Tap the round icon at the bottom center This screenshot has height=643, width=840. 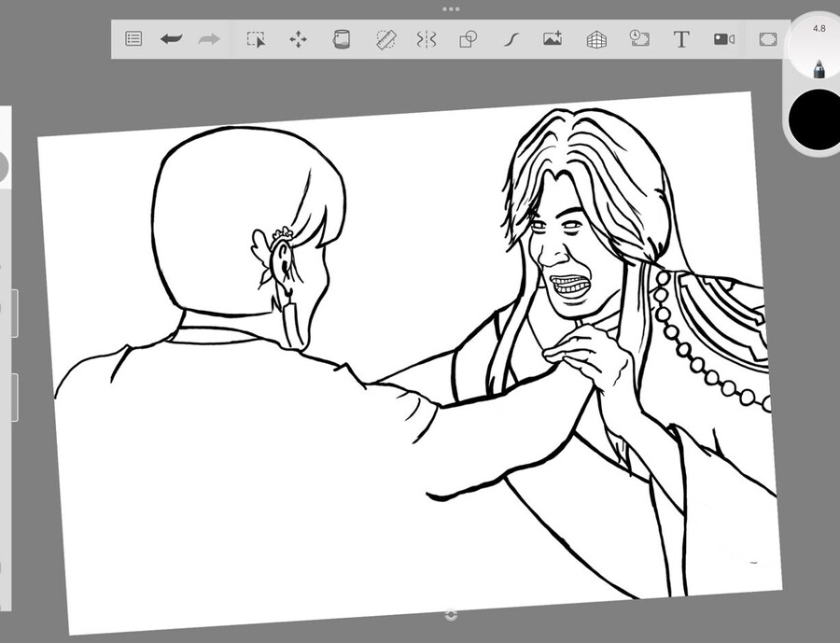pos(452,615)
